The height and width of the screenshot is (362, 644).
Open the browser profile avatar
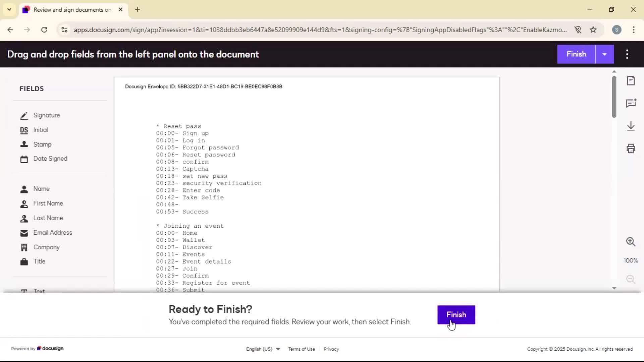coord(616,29)
